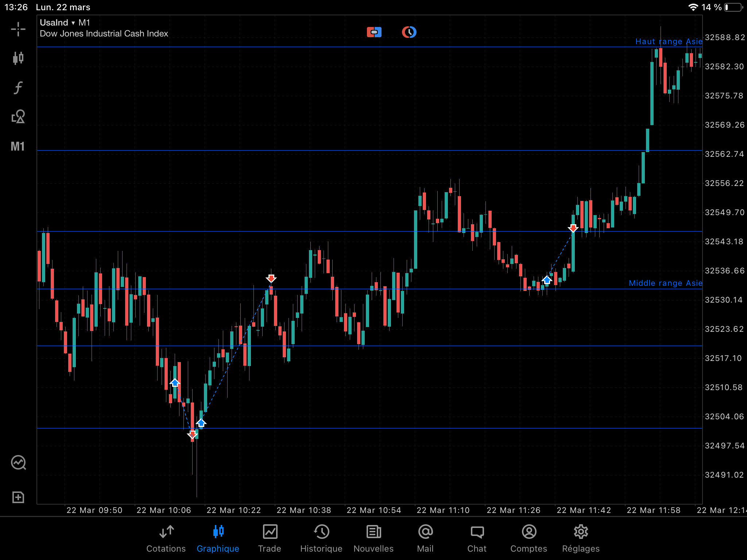Switch to the Cotations tab
The height and width of the screenshot is (560, 747).
coord(166,539)
